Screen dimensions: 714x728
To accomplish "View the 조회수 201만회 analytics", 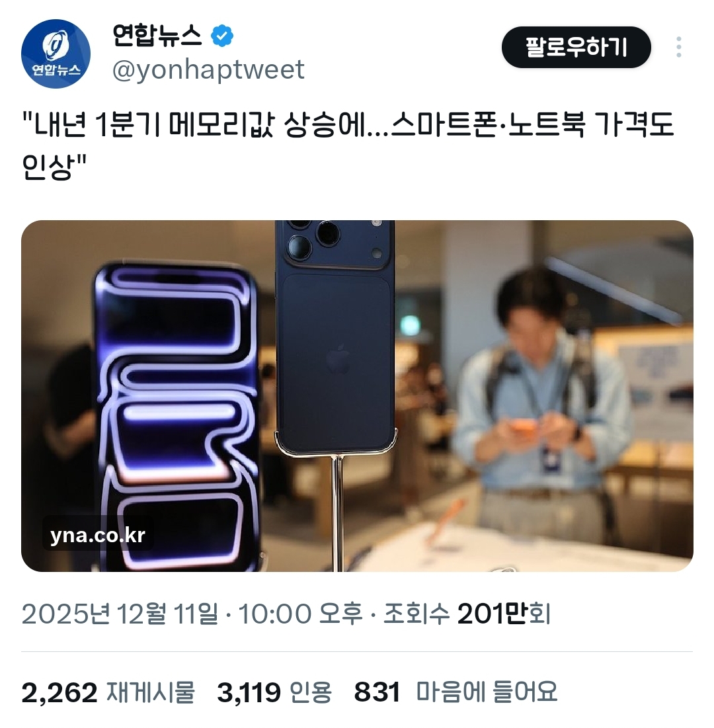I will 467,614.
